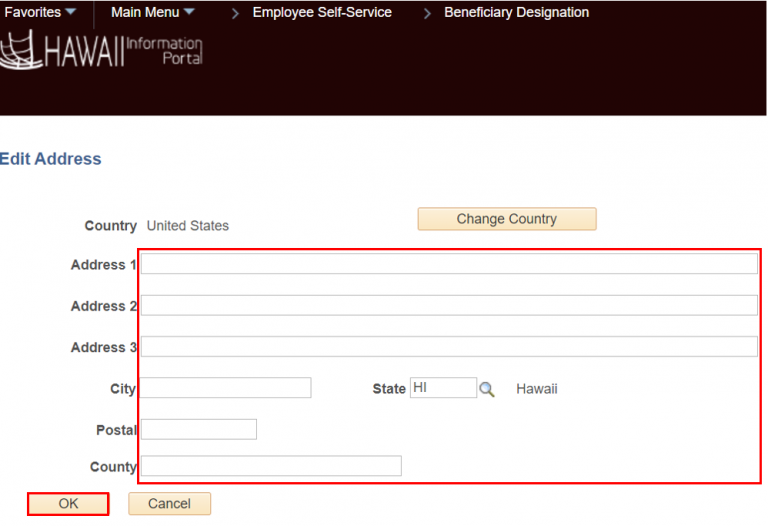Click into the Address 3 field
This screenshot has height=526, width=768.
click(449, 347)
